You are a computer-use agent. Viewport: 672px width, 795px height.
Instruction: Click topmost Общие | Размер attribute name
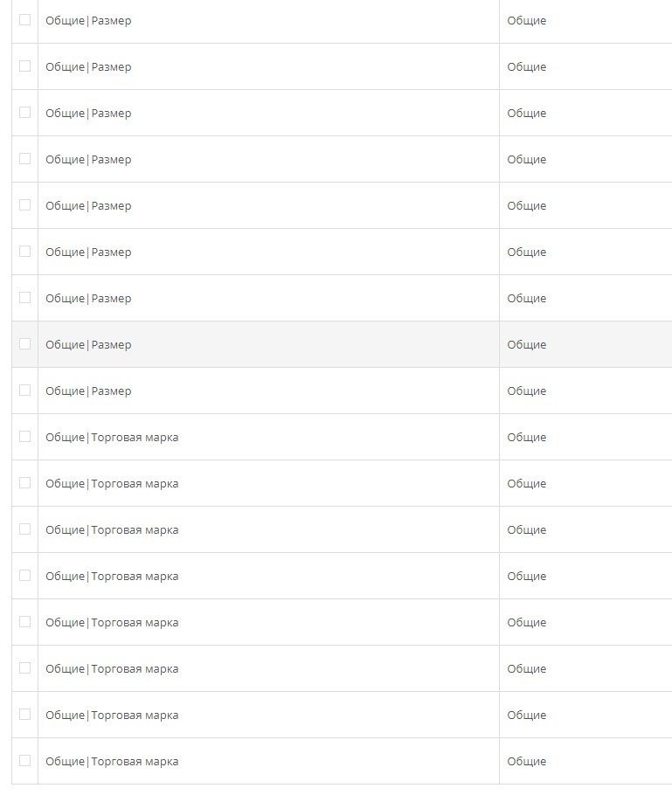[88, 21]
